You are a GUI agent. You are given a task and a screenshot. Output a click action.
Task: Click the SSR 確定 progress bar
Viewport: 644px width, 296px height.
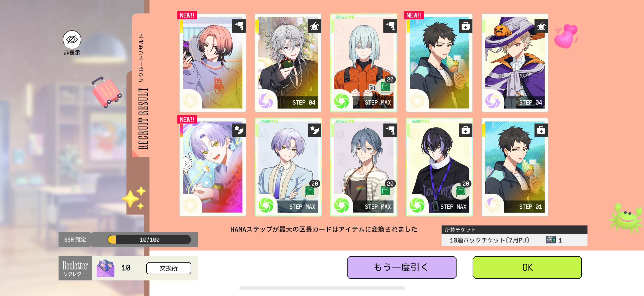pyautogui.click(x=149, y=240)
